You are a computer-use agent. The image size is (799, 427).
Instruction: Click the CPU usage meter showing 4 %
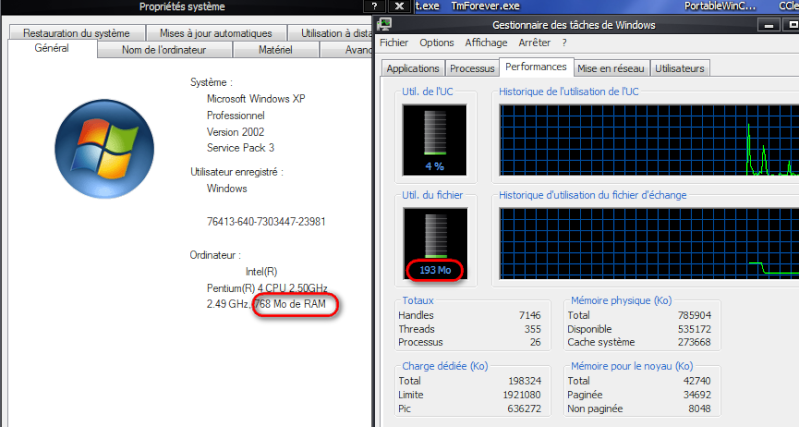[x=434, y=140]
